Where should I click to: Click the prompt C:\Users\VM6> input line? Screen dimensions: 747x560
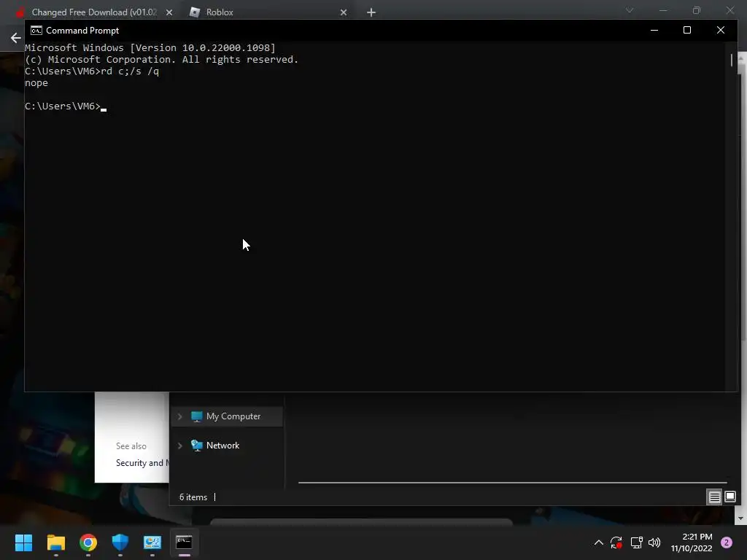tap(66, 106)
